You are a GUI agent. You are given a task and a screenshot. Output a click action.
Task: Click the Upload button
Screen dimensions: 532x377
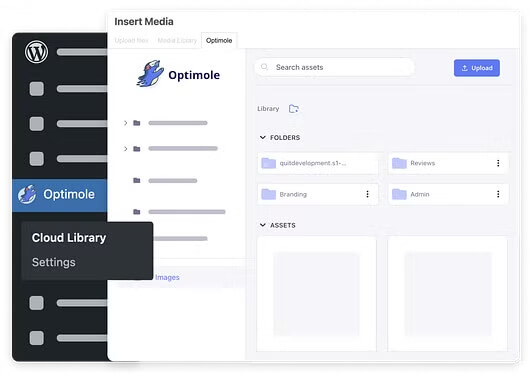[477, 68]
